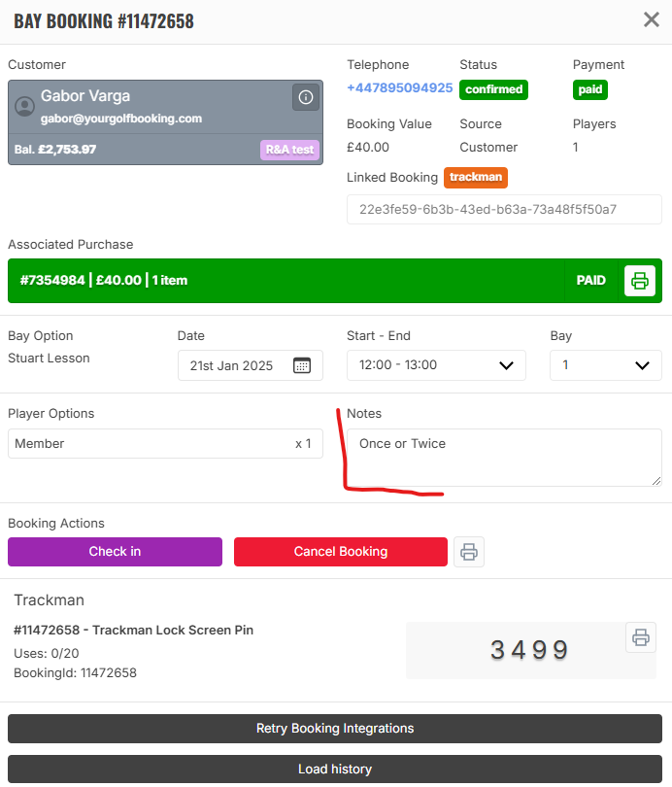Open the date picker calendar icon
The height and width of the screenshot is (787, 672).
click(x=302, y=366)
